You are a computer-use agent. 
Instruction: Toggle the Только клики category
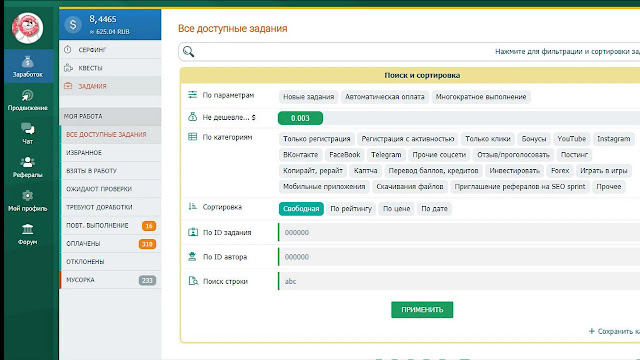488,139
